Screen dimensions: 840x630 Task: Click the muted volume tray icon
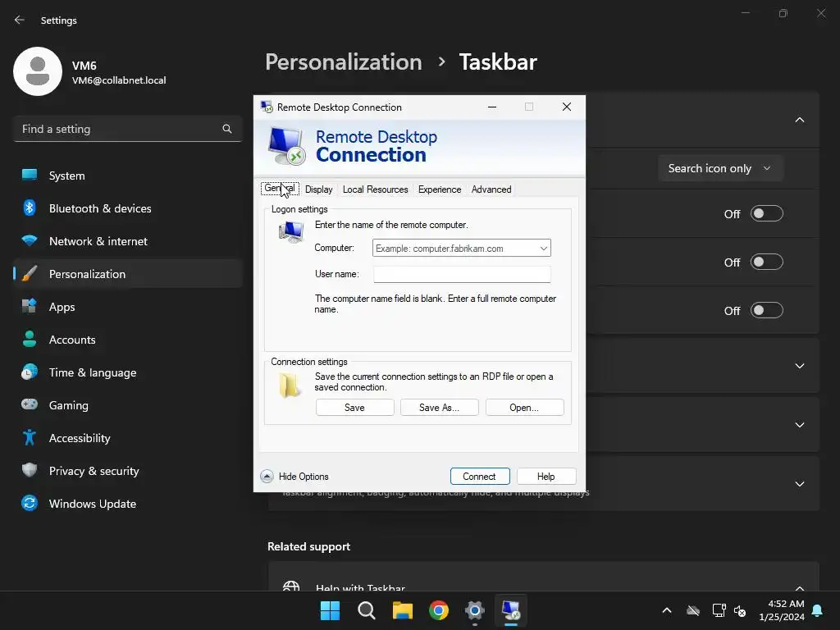pyautogui.click(x=741, y=610)
